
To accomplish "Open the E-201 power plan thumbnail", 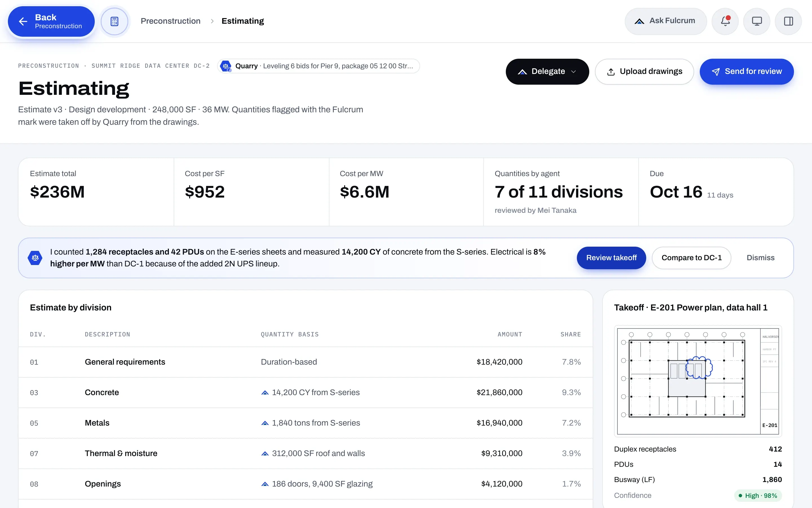I will tap(698, 381).
